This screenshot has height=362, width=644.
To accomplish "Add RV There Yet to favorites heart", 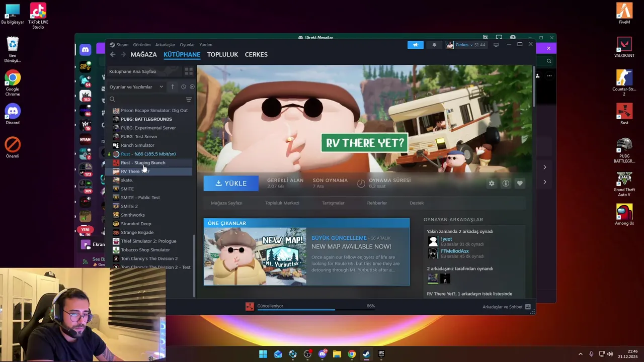I will pos(520,184).
